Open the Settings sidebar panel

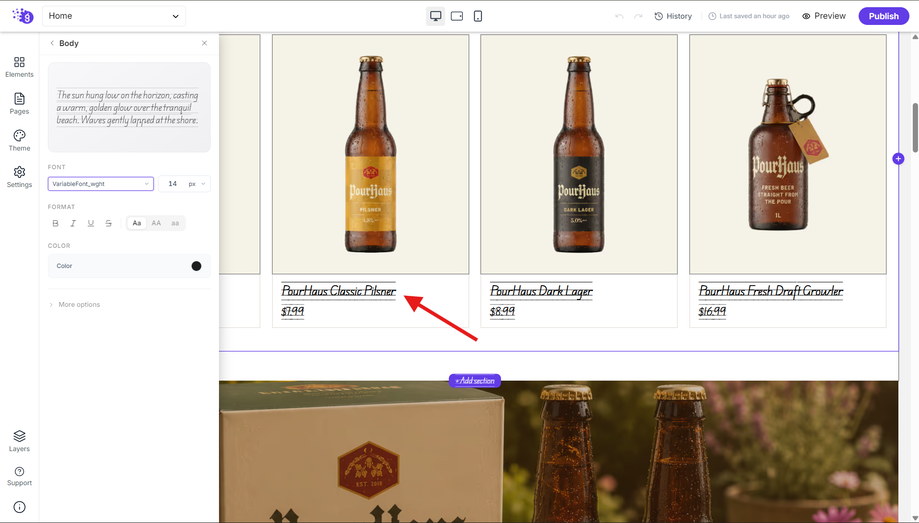click(19, 177)
